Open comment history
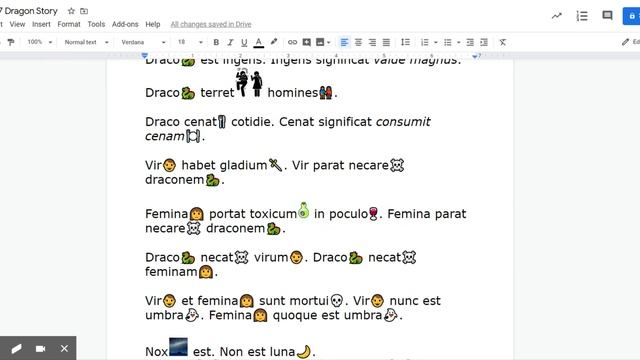Screen dimensions: 640x360 (x=607, y=16)
